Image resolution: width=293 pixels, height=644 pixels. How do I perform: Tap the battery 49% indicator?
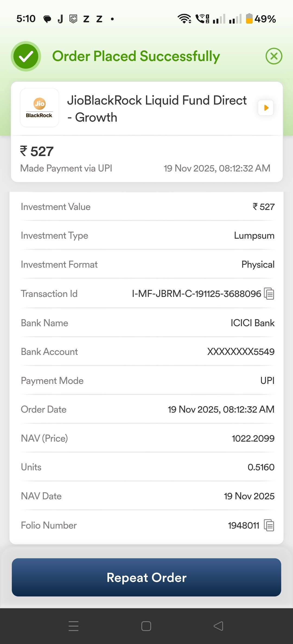coord(261,19)
